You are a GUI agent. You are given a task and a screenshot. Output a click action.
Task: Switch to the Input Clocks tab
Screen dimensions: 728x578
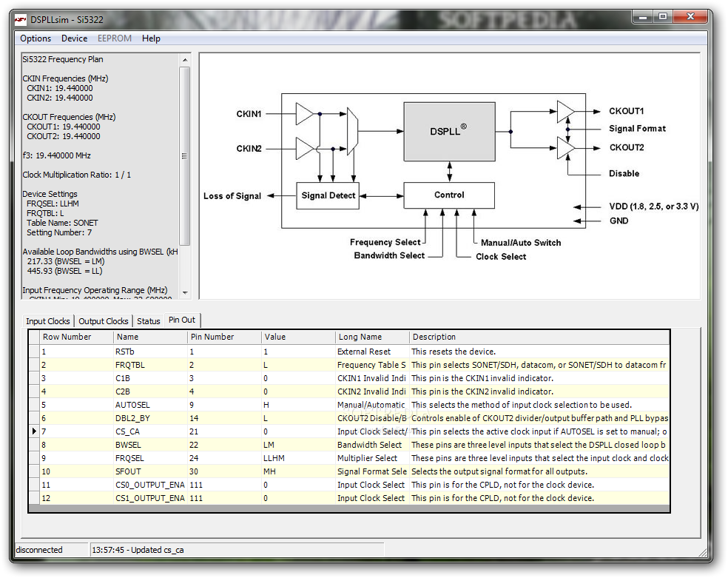click(48, 321)
